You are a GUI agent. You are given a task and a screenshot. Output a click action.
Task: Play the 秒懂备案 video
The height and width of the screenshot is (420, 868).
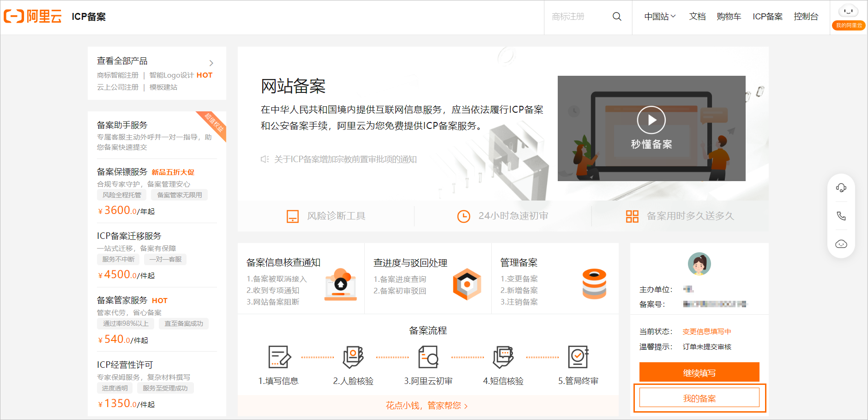pos(651,120)
